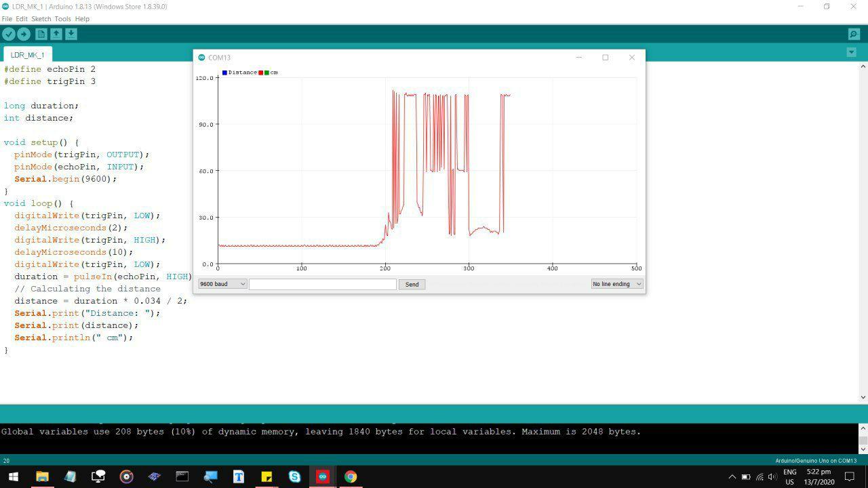
Task: Open the blue T app taskbar icon
Action: [239, 476]
